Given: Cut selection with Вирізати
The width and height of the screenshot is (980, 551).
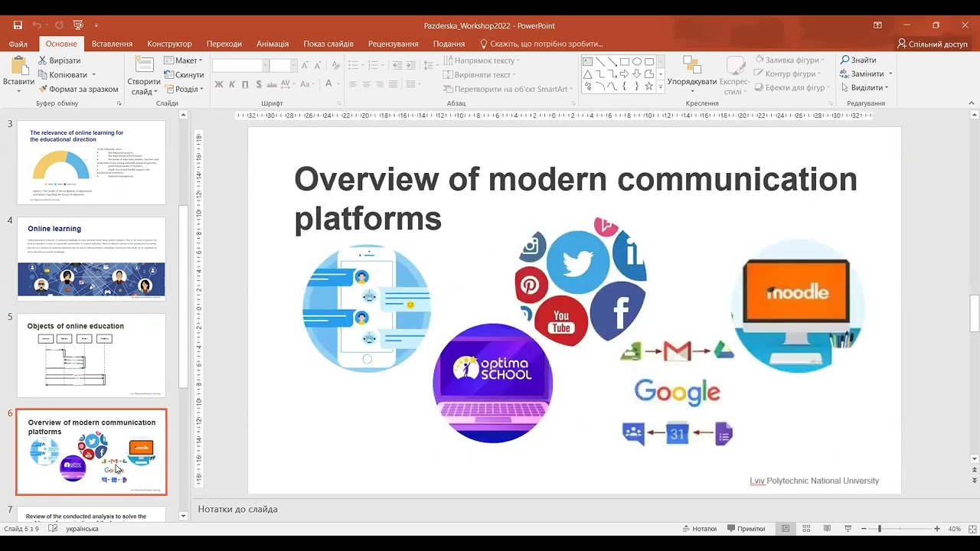Looking at the screenshot, I should point(58,60).
